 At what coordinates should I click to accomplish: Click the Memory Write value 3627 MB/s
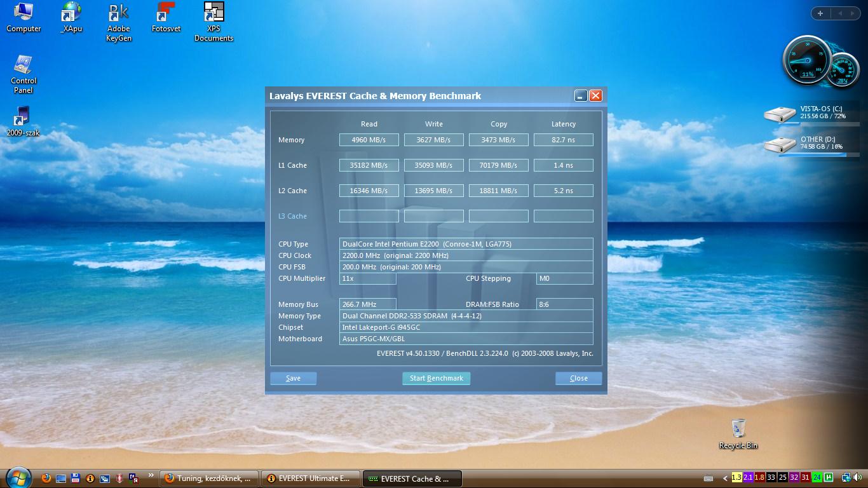(x=434, y=140)
